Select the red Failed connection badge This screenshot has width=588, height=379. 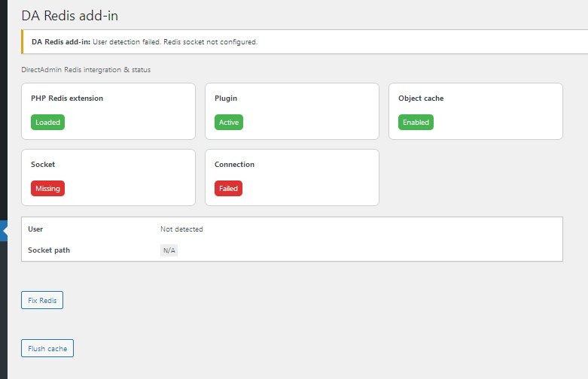pyautogui.click(x=228, y=188)
